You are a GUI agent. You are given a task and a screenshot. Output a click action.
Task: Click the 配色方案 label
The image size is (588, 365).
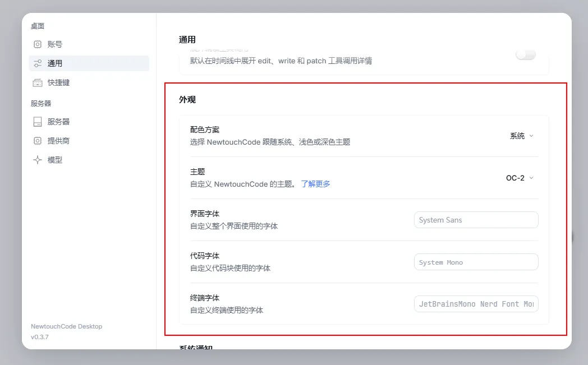pyautogui.click(x=205, y=130)
